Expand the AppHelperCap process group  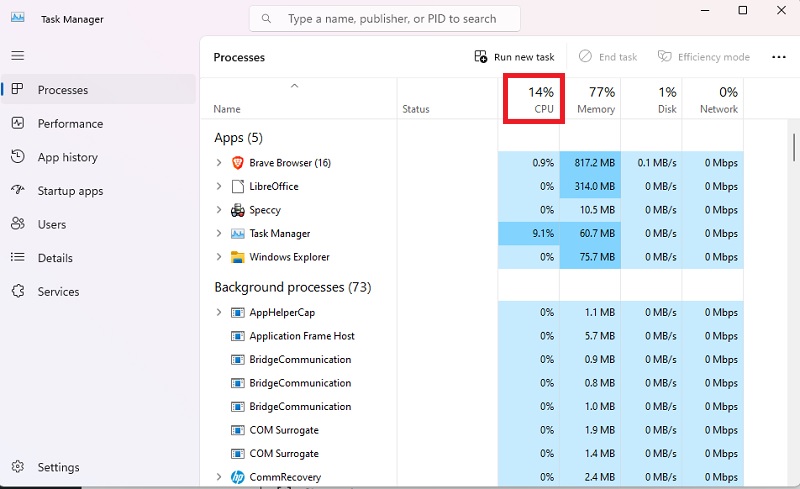pyautogui.click(x=219, y=312)
